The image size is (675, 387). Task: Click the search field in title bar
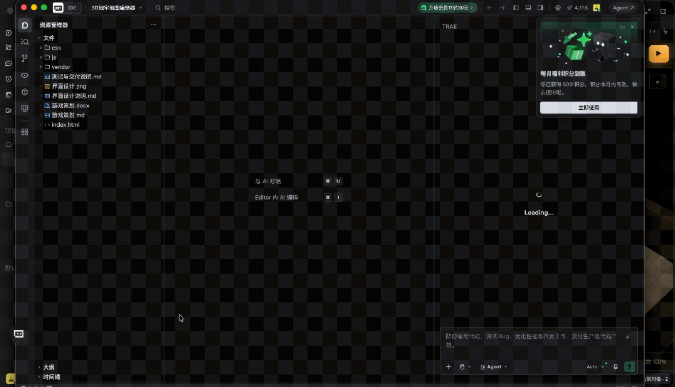pos(166,8)
